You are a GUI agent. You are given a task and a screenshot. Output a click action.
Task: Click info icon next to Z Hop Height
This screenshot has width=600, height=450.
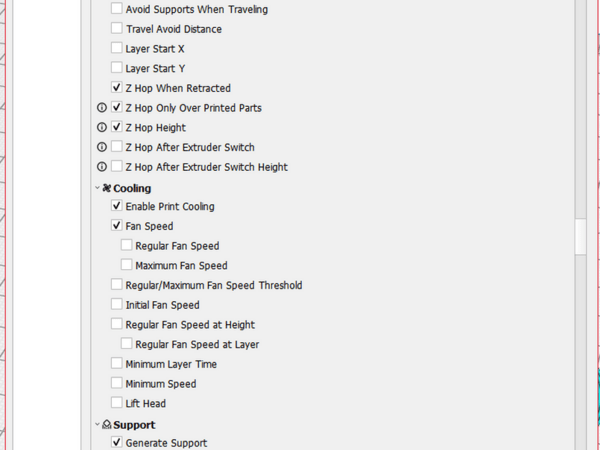[x=102, y=128]
